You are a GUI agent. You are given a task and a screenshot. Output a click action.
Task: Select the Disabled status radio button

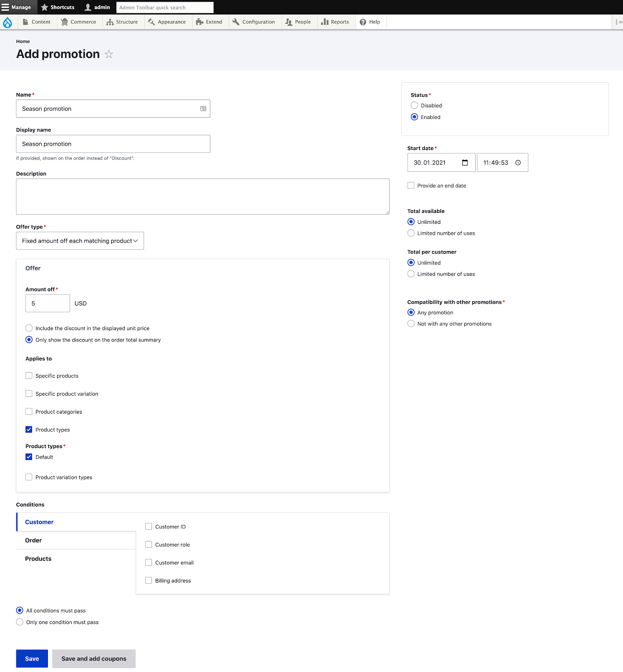click(414, 105)
